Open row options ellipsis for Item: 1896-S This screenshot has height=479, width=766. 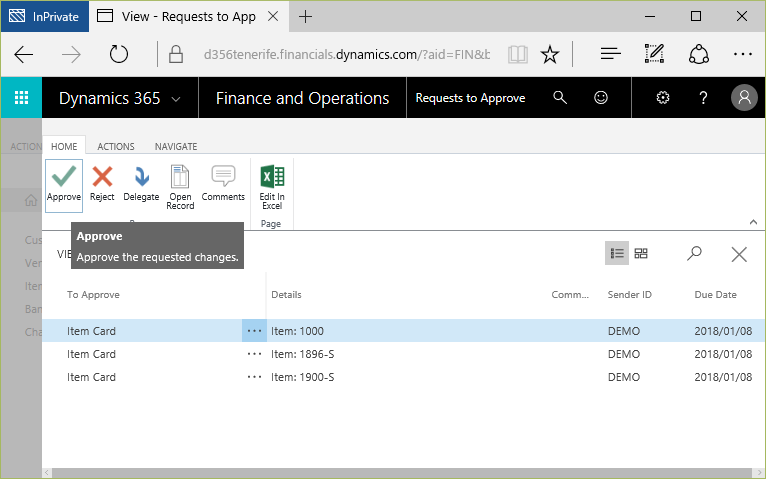[254, 354]
